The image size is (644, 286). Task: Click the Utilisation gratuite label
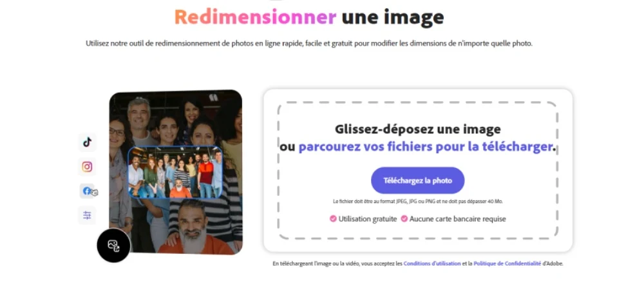click(368, 219)
